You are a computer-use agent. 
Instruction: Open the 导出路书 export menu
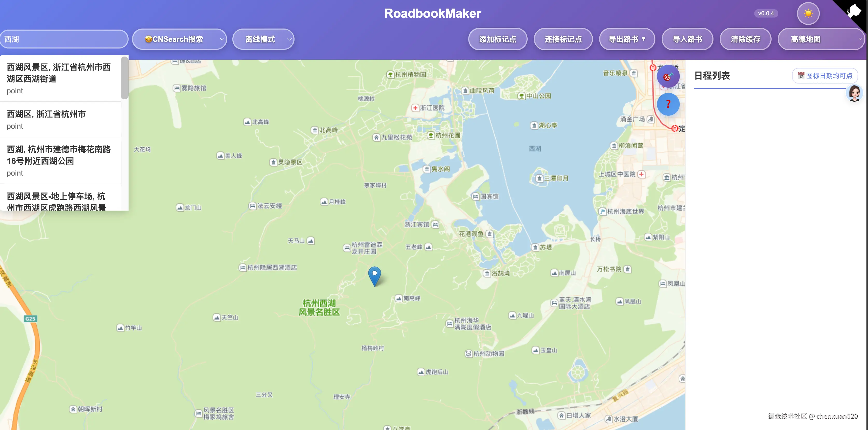627,39
